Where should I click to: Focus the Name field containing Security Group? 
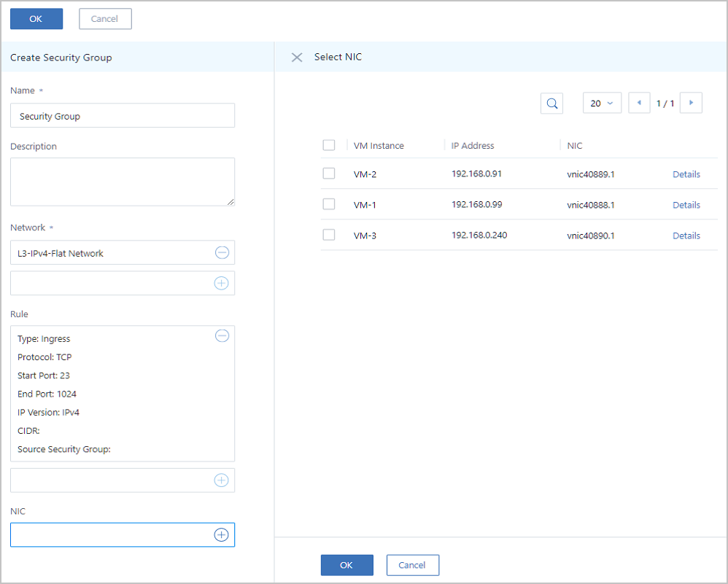pyautogui.click(x=123, y=116)
